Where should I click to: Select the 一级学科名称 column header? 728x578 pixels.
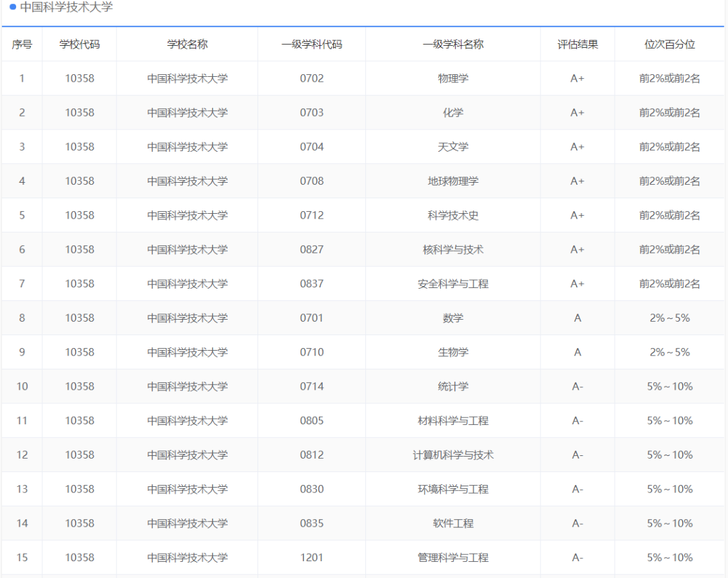[x=453, y=45]
